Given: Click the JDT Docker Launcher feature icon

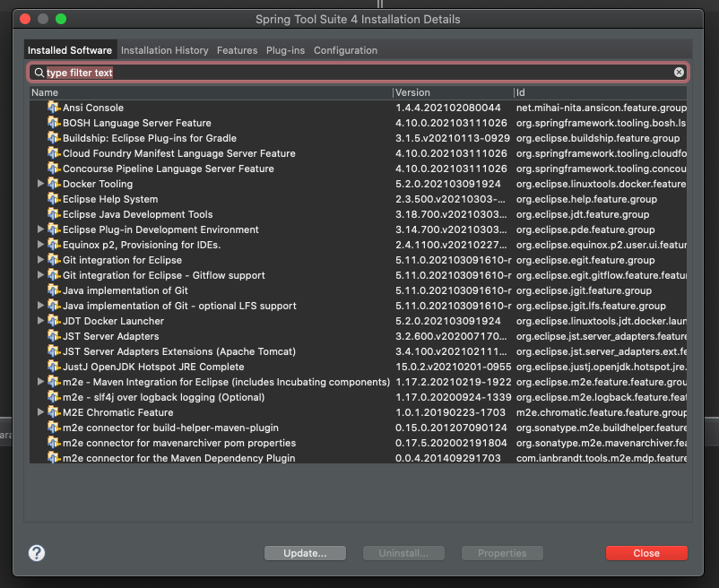Looking at the screenshot, I should 54,321.
